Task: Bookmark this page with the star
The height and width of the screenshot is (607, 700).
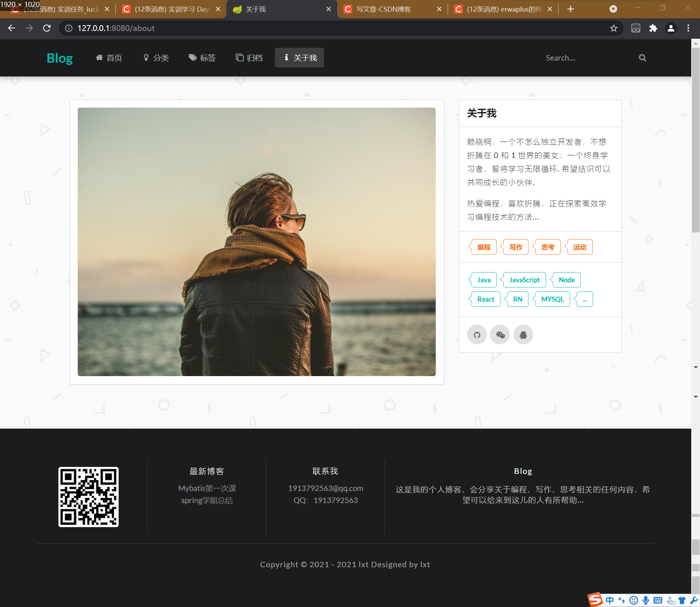Action: pyautogui.click(x=614, y=28)
